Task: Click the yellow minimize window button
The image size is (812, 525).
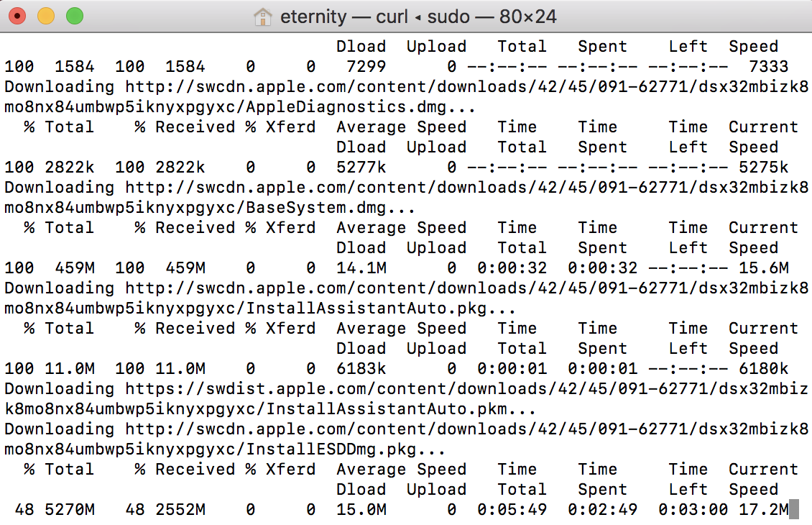Action: pyautogui.click(x=46, y=16)
